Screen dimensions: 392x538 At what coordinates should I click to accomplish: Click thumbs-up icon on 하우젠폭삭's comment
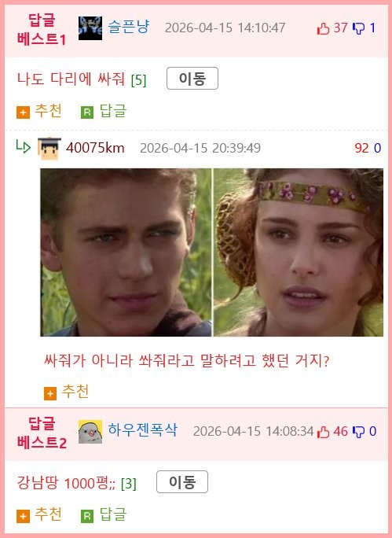tap(323, 432)
